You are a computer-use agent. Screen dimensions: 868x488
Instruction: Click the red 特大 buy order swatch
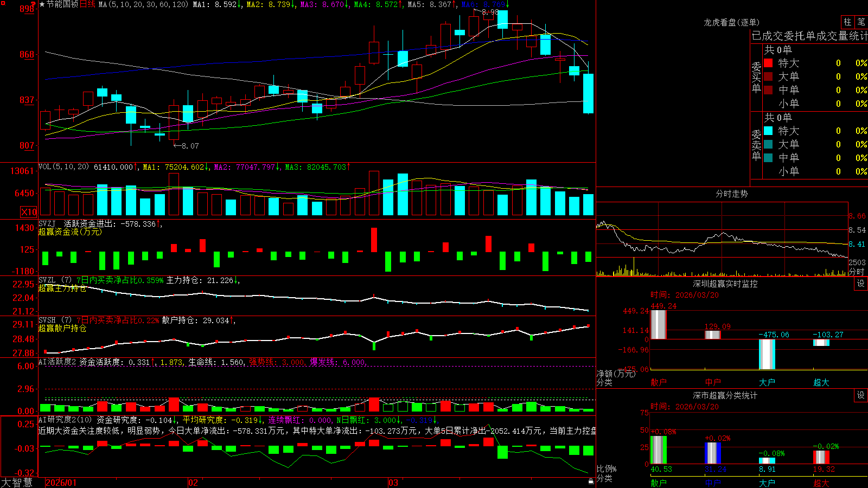point(768,63)
